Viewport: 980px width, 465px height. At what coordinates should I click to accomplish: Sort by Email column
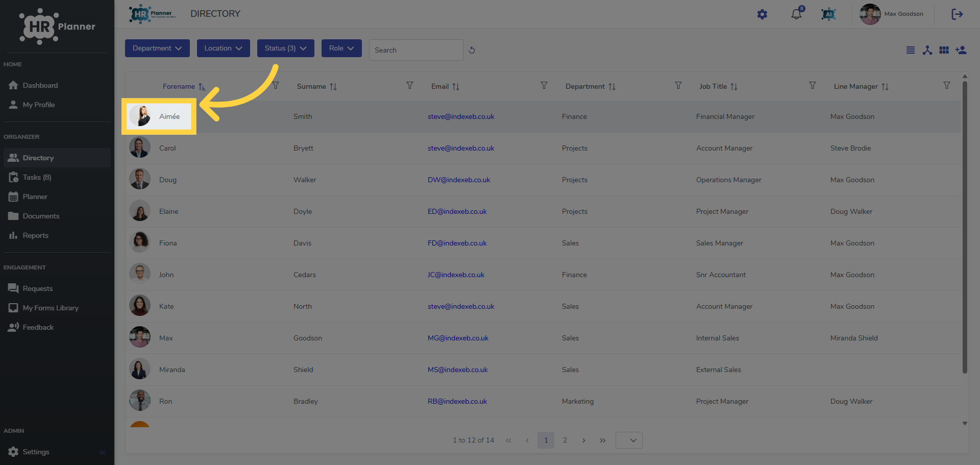click(x=456, y=87)
